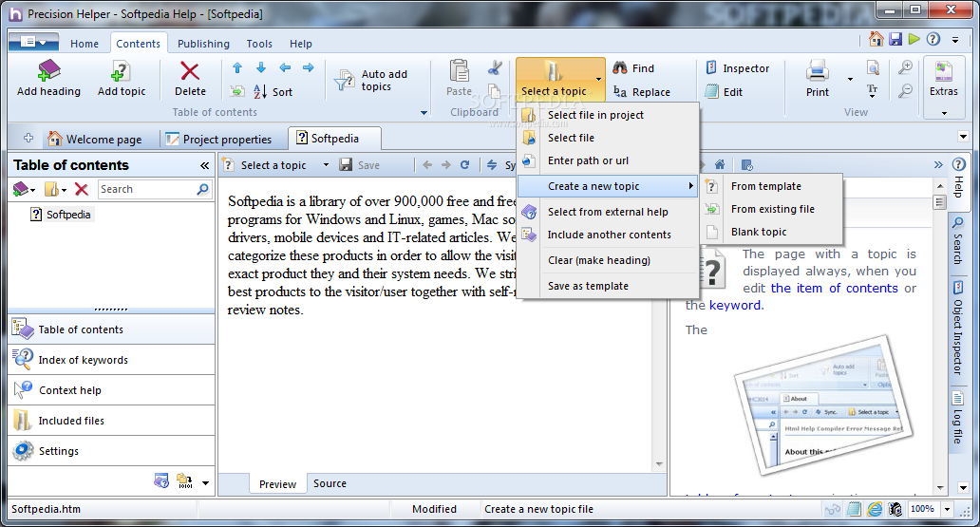The width and height of the screenshot is (980, 527).
Task: Click Internet Explorer icon in status bar
Action: click(875, 510)
